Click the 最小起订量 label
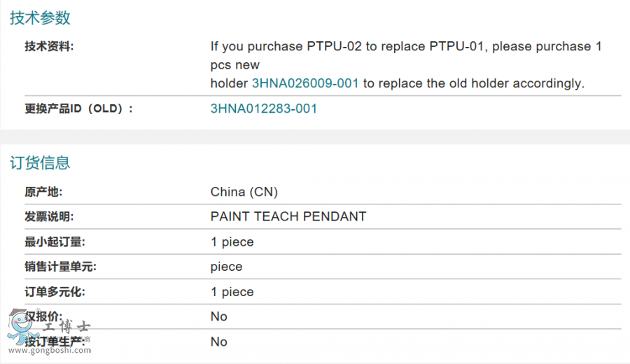 coord(55,242)
